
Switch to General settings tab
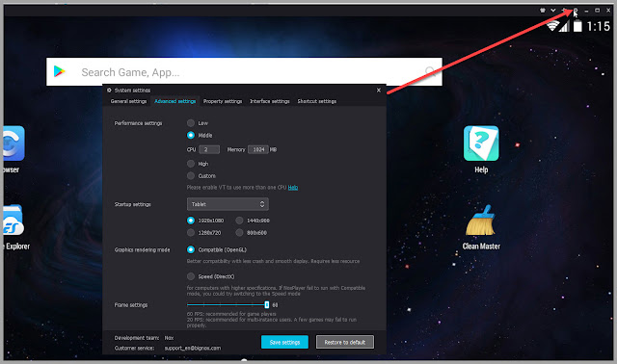[x=128, y=101]
